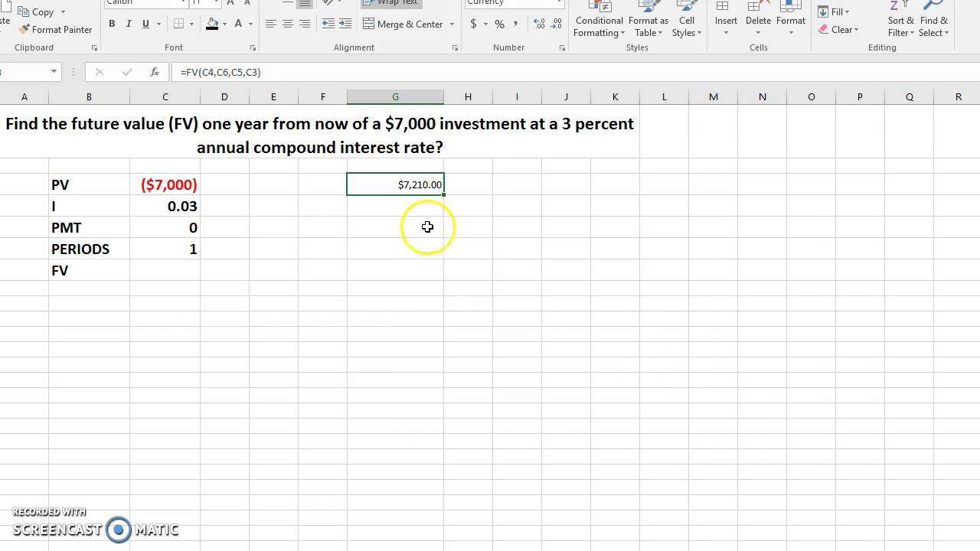Open the Font group dialog launcher

click(x=252, y=48)
